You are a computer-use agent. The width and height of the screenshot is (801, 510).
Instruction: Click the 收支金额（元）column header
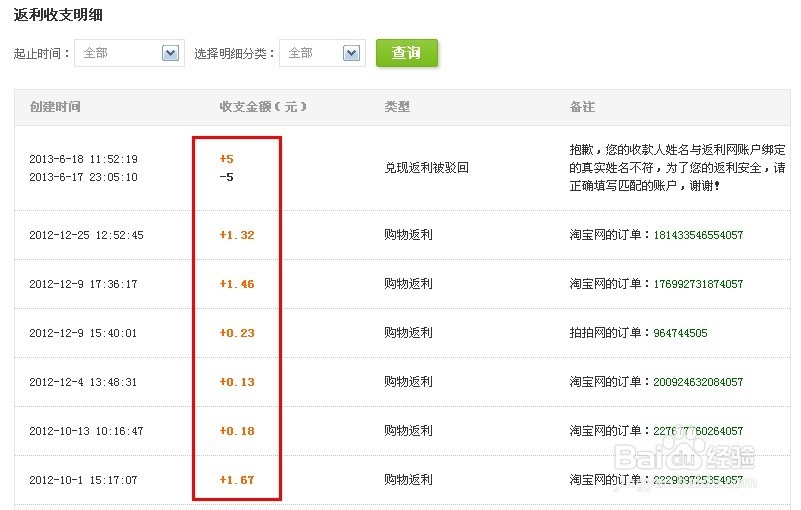[x=263, y=107]
